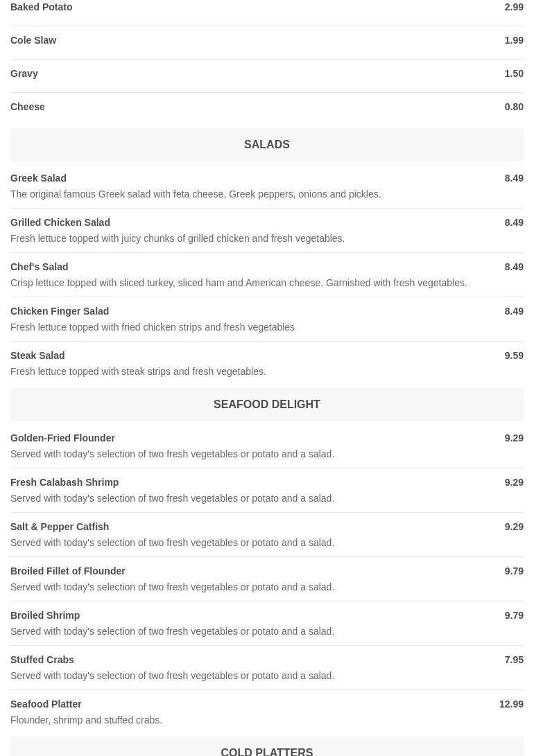Click the Stuffed Crabs item
This screenshot has height=756, width=534.
(x=42, y=660)
